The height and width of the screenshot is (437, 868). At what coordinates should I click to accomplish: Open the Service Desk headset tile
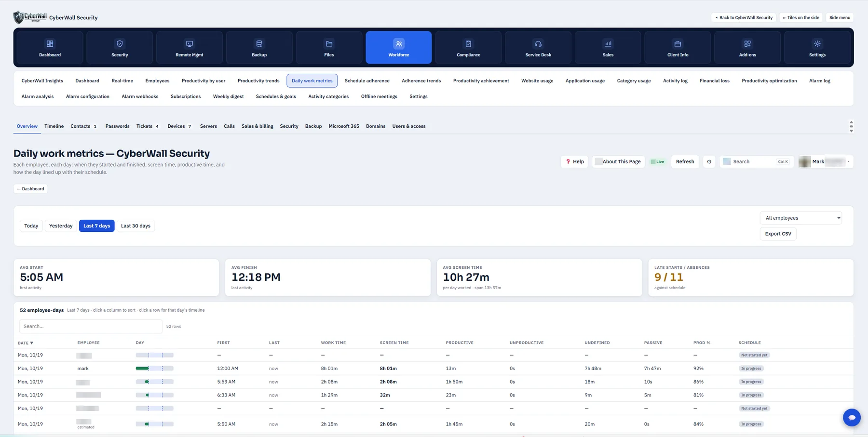[x=538, y=47]
